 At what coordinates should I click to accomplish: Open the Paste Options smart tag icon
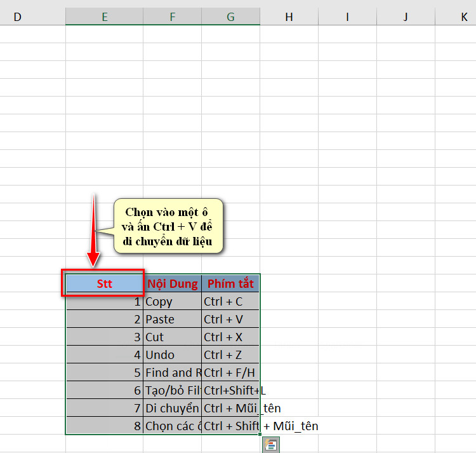pos(271,445)
